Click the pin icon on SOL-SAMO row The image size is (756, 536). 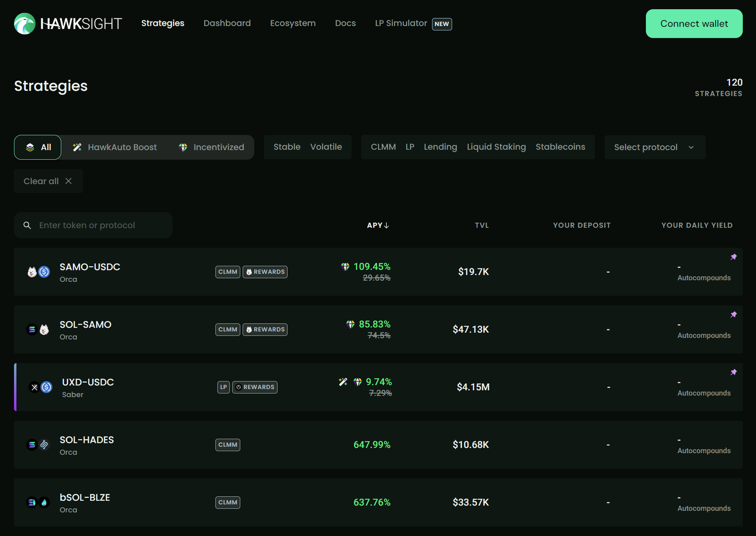[x=734, y=315]
